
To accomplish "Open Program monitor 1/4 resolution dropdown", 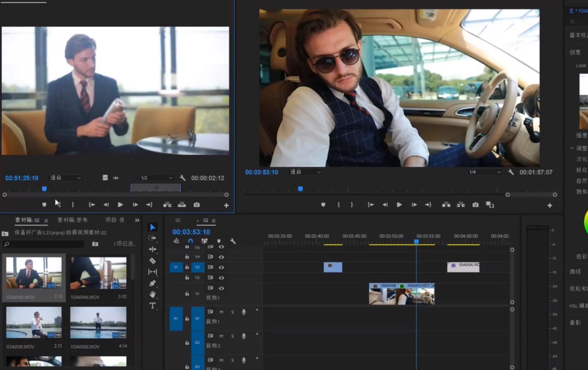I will [485, 172].
